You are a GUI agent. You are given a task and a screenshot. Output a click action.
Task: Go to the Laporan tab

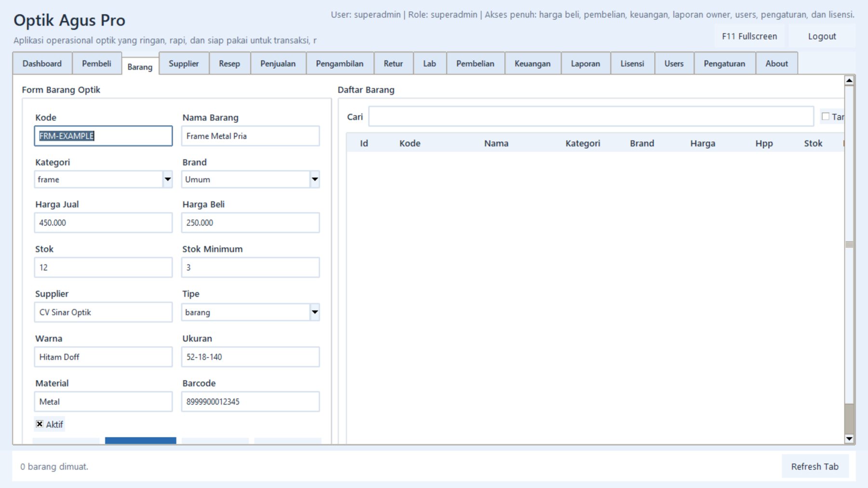[585, 64]
